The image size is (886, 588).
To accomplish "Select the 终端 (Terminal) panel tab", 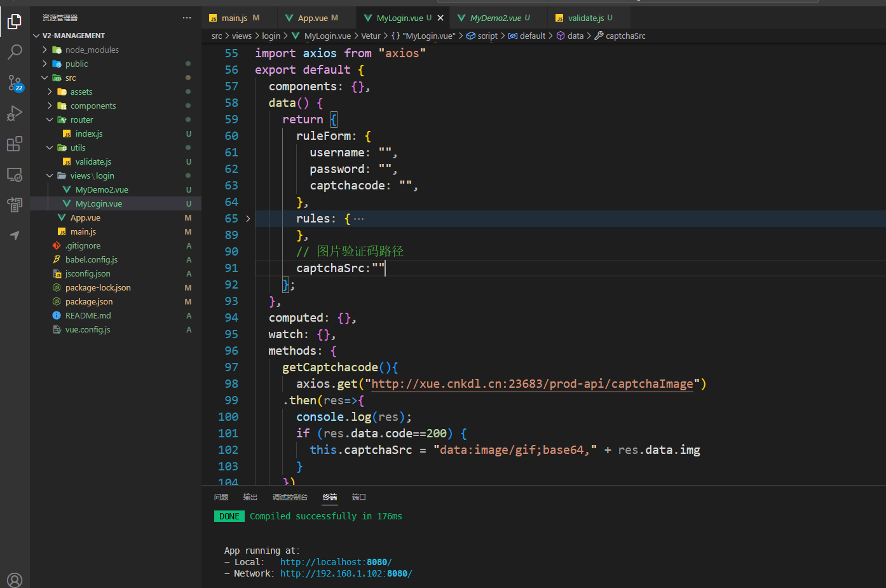I will (330, 497).
